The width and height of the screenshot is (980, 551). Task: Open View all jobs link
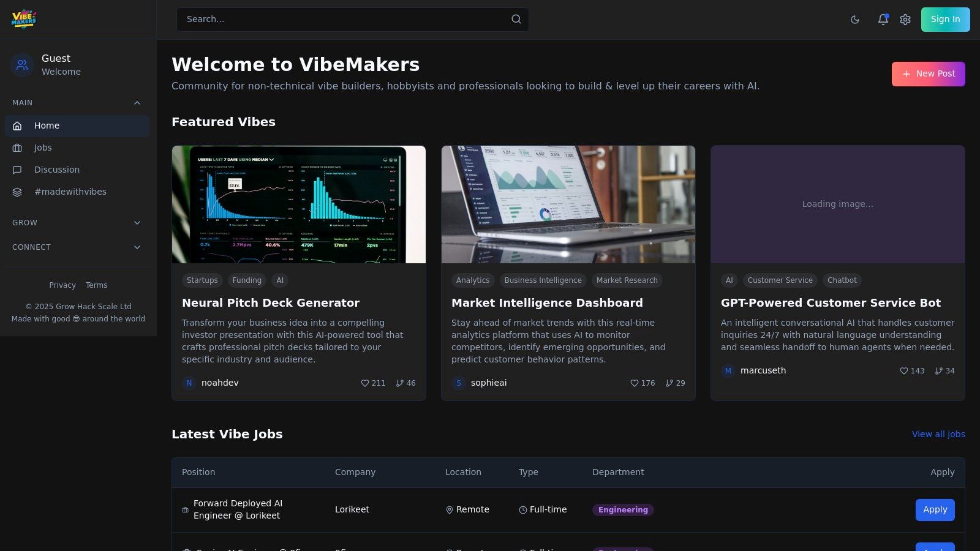click(x=938, y=434)
